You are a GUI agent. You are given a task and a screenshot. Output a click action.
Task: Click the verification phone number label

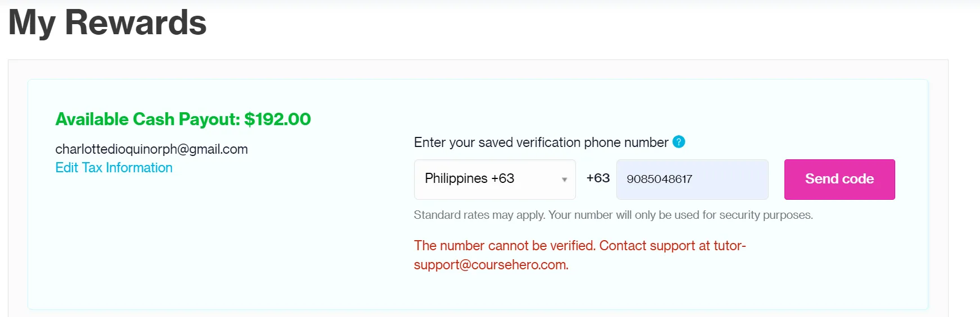(x=541, y=143)
